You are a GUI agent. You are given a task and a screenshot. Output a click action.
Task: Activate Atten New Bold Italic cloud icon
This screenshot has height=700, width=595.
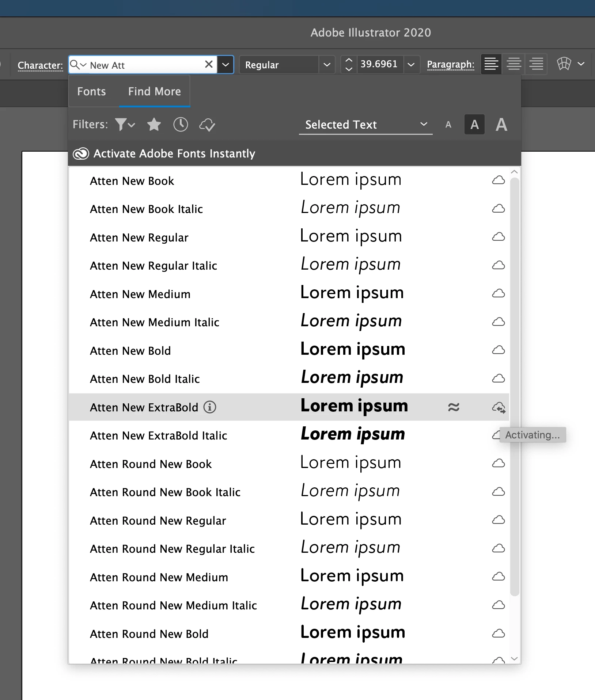(x=499, y=378)
